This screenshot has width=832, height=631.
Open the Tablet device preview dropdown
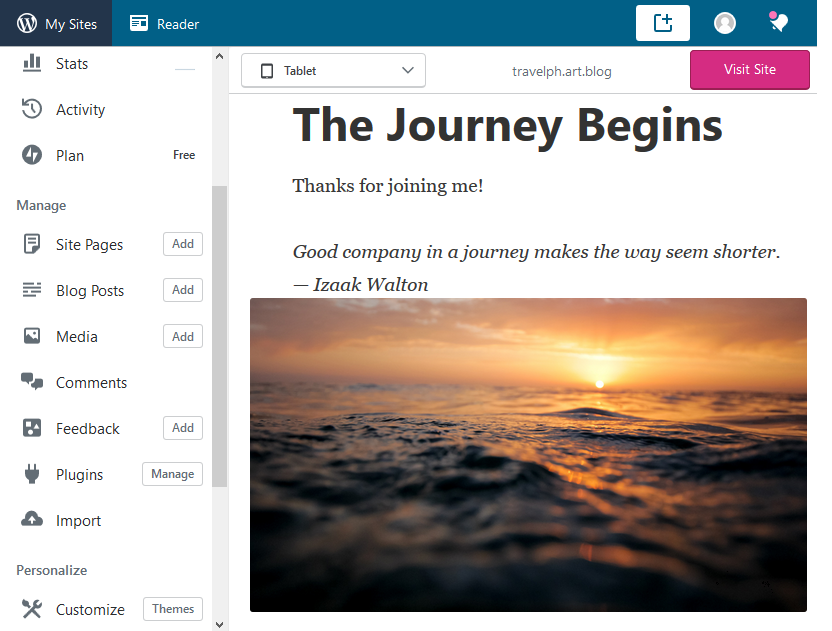coord(333,71)
